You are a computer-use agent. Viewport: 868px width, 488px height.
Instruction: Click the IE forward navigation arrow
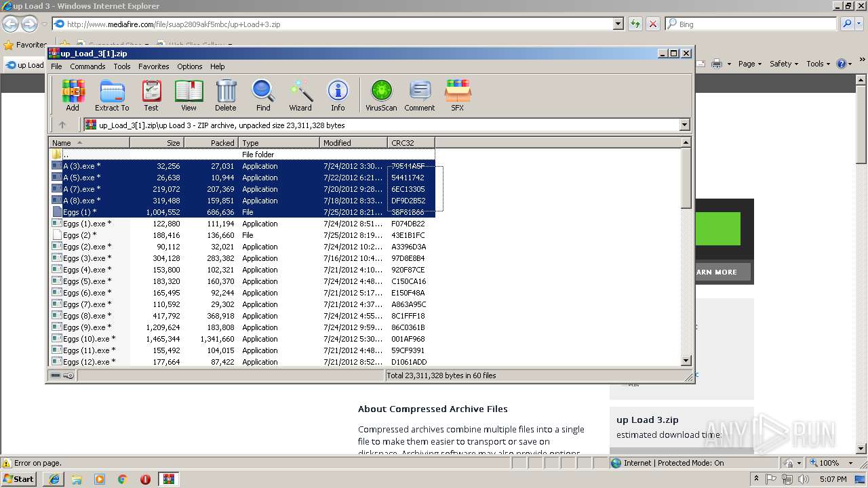pos(29,24)
